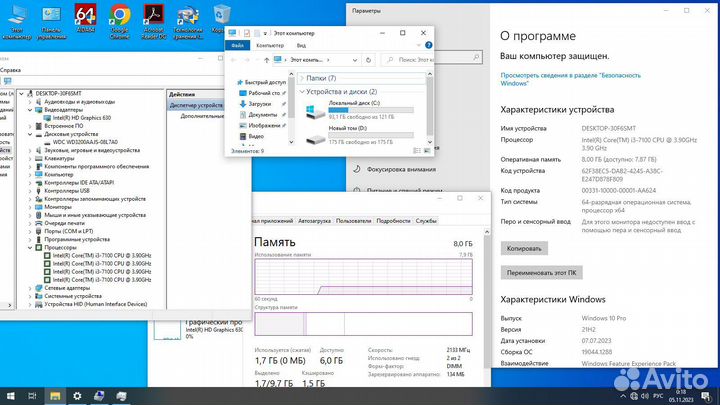Click the Explorer search field
This screenshot has height=405, width=720.
[408, 60]
